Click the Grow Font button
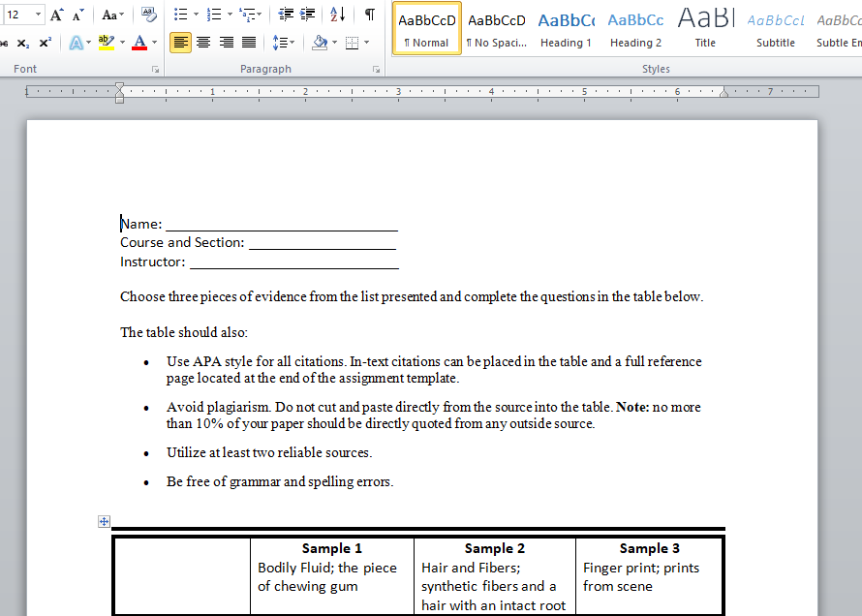 pyautogui.click(x=56, y=15)
